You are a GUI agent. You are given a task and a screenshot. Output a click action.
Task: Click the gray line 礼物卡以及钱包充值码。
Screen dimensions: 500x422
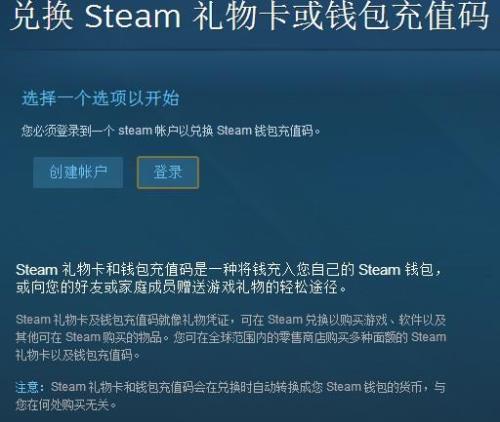[x=77, y=355]
